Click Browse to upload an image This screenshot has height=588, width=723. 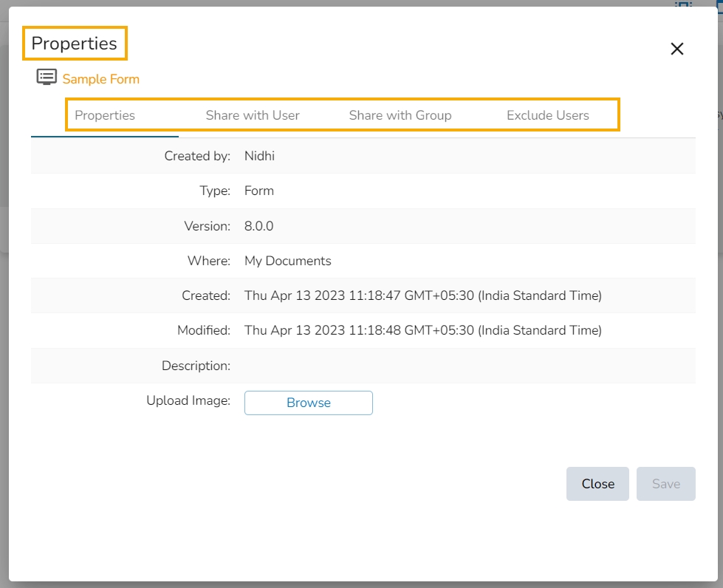309,403
